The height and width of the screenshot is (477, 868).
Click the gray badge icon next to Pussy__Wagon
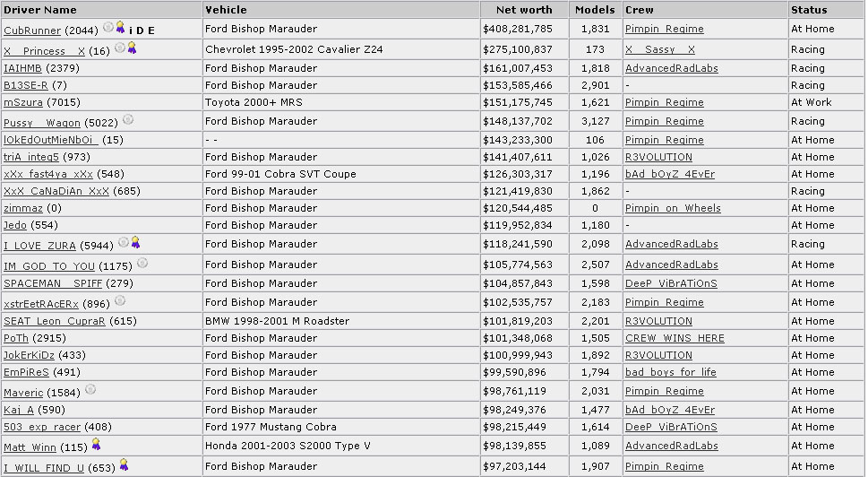click(x=128, y=119)
